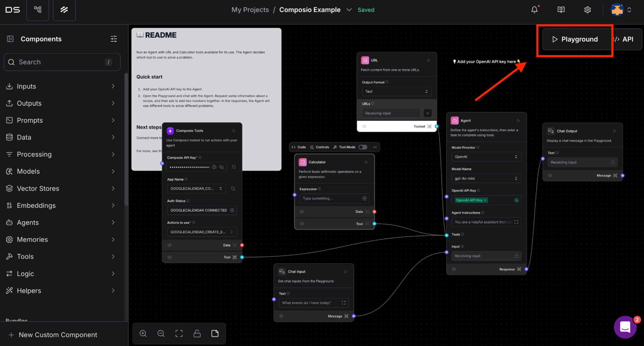
Task: Click zoom in icon on canvas controls
Action: (143, 333)
